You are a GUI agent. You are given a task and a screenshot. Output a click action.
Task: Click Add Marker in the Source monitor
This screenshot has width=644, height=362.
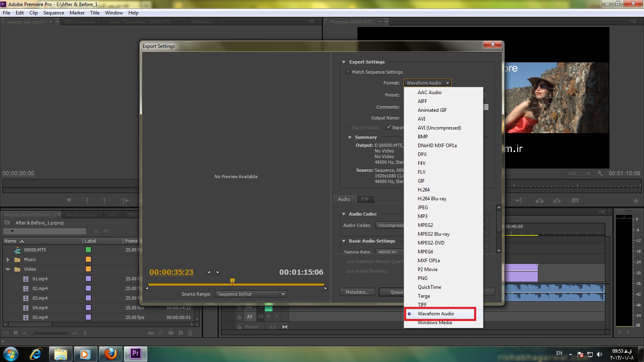tap(69, 200)
